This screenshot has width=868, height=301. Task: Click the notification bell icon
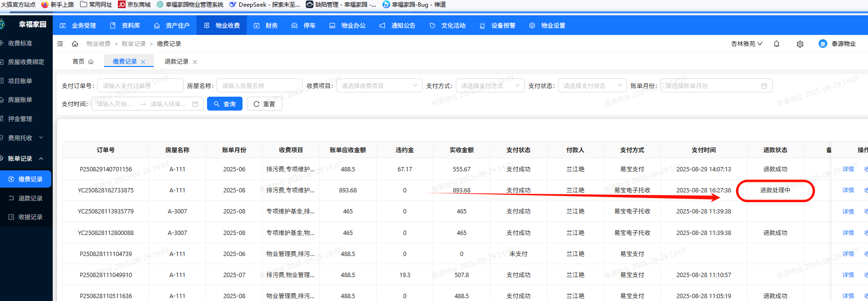click(x=776, y=44)
